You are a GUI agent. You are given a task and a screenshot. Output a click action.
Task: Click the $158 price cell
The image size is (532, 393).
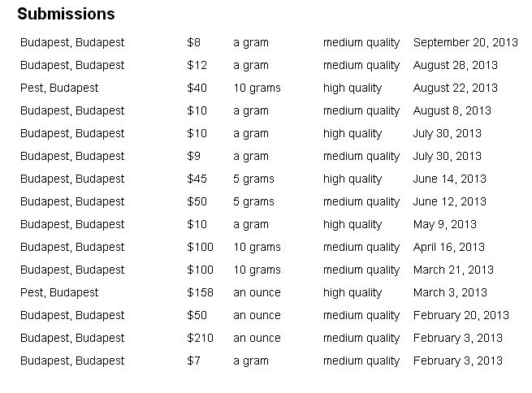point(200,292)
